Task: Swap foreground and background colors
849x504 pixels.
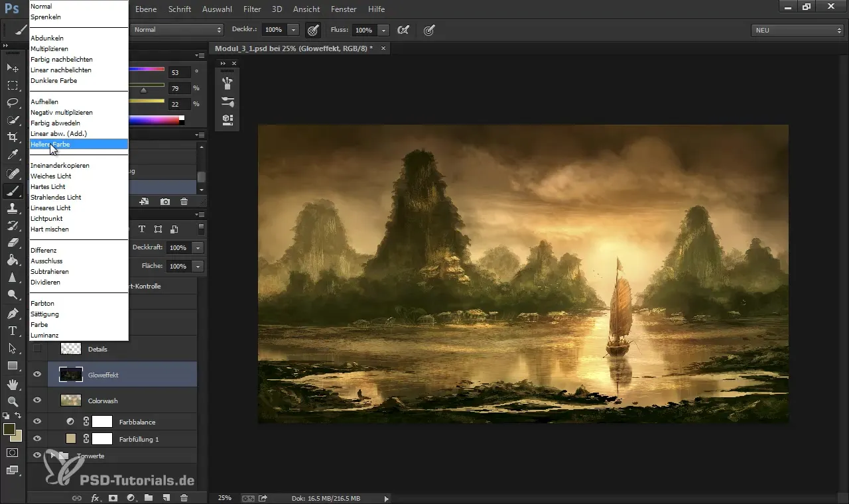Action: pos(19,415)
